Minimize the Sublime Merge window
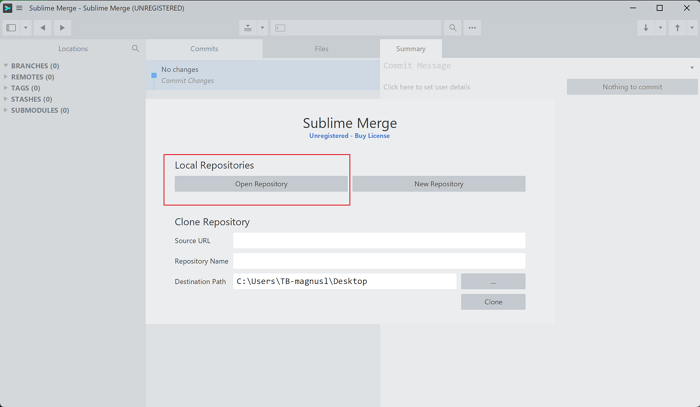This screenshot has height=407, width=700. [x=633, y=8]
